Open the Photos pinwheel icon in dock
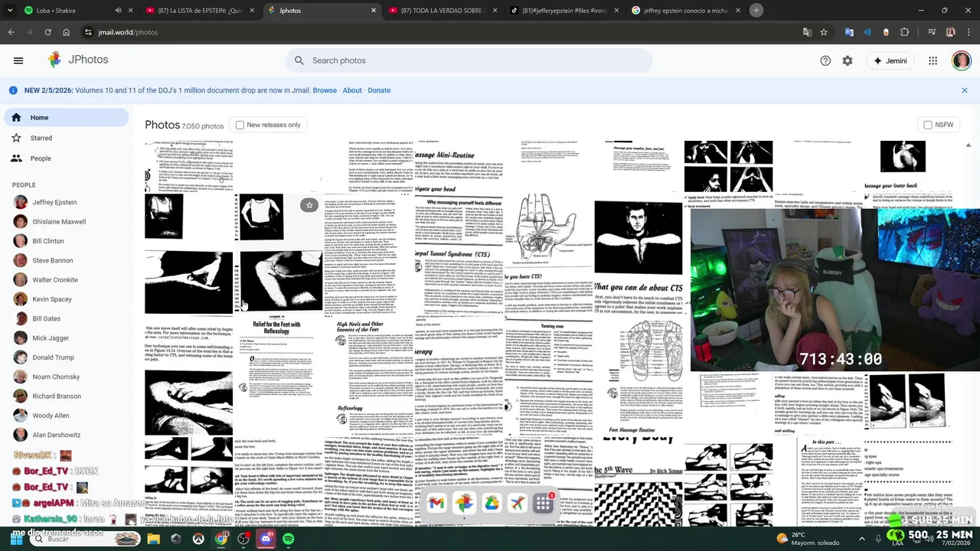 464,503
